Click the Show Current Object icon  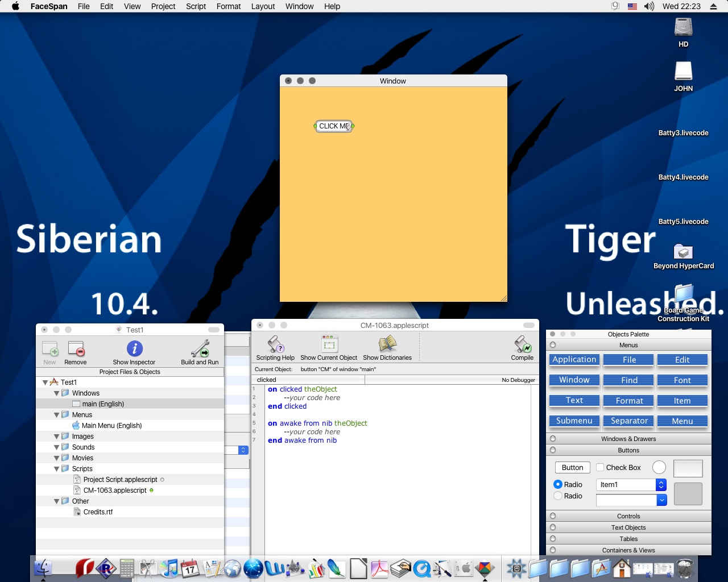pos(329,344)
